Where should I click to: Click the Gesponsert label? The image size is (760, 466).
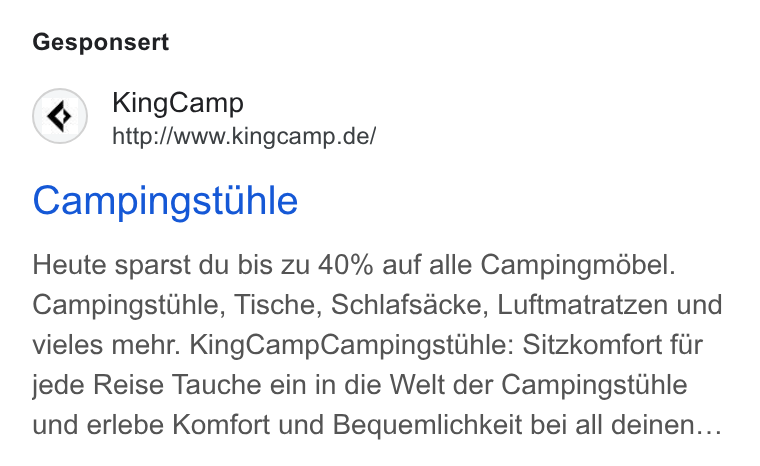point(101,42)
